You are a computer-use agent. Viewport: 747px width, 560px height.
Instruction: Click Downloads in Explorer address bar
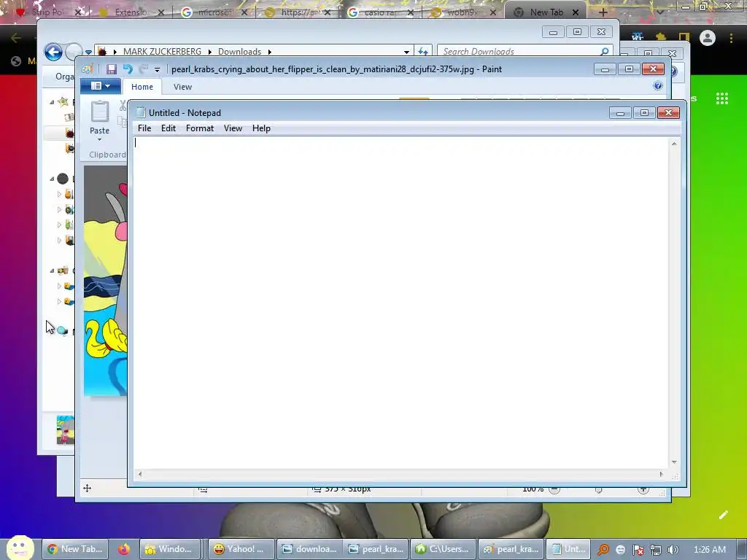(x=239, y=52)
